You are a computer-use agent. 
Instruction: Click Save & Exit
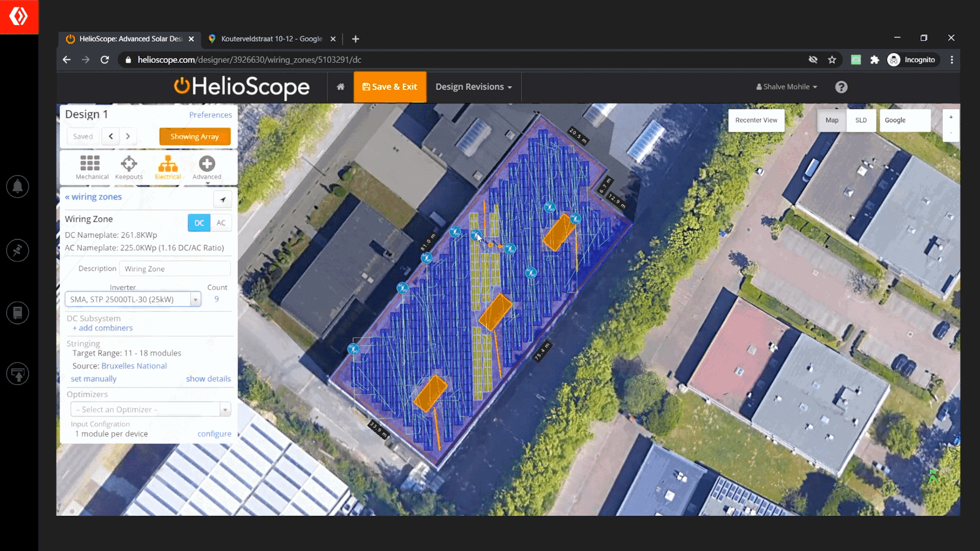[x=390, y=87]
